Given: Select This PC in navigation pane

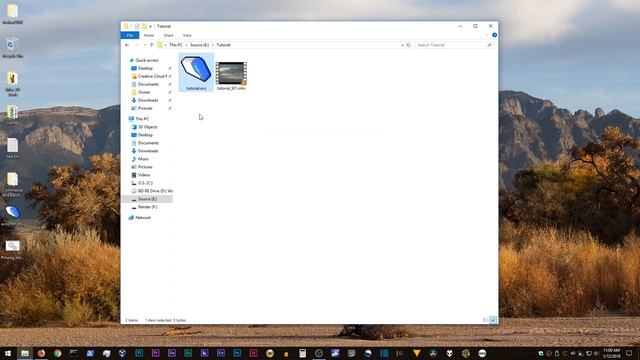Looking at the screenshot, I should [x=142, y=119].
